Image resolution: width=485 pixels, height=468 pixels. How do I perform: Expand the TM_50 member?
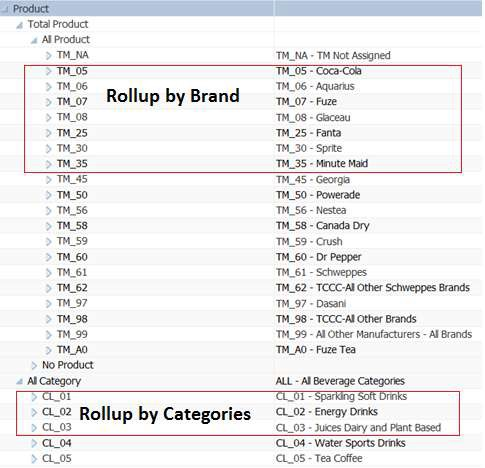click(x=49, y=195)
